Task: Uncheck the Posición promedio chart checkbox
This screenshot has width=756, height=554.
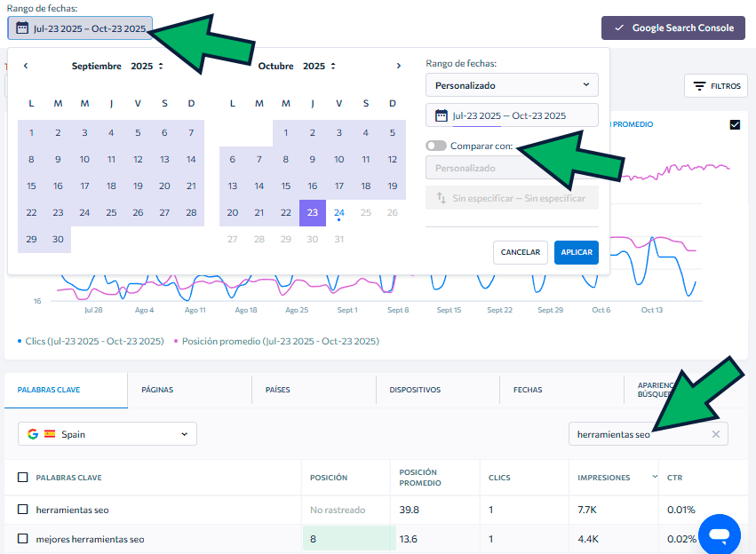Action: [x=735, y=124]
